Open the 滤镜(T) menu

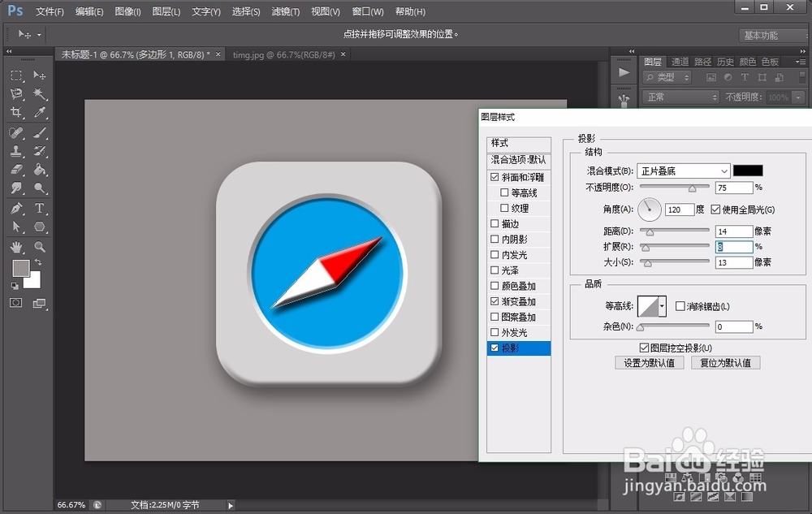(285, 11)
